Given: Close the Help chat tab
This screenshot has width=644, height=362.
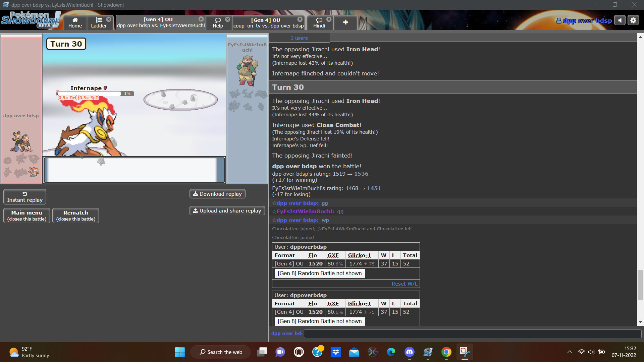Looking at the screenshot, I should pyautogui.click(x=227, y=19).
